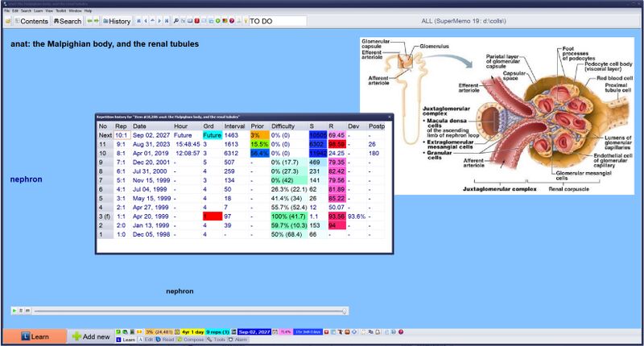Viewport: 644px width, 346px height.
Task: Click the kidney glomerulus anatomy image
Action: pos(497,116)
